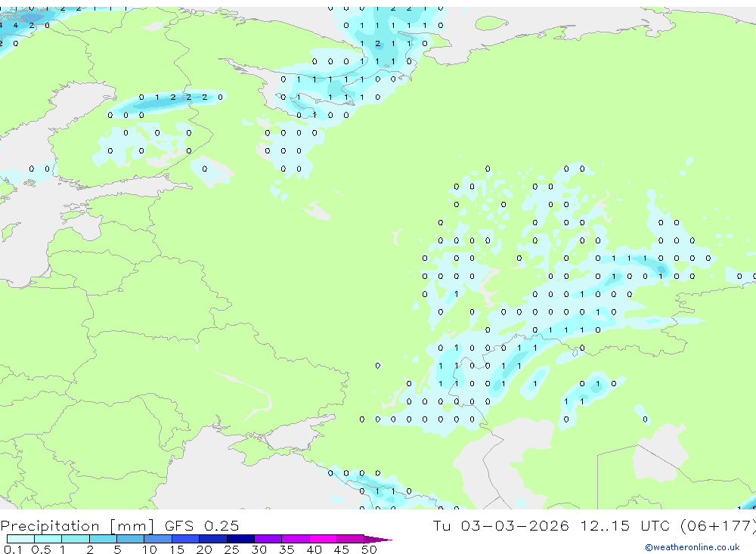
Task: Click the "Tu 03-03-2026" date text
Action: pyautogui.click(x=500, y=525)
